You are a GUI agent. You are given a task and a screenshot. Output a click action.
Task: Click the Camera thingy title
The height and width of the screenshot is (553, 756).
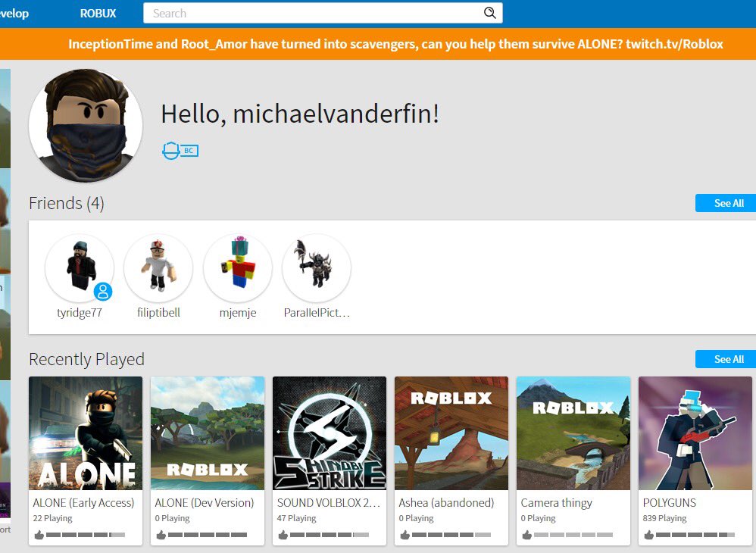tap(556, 503)
